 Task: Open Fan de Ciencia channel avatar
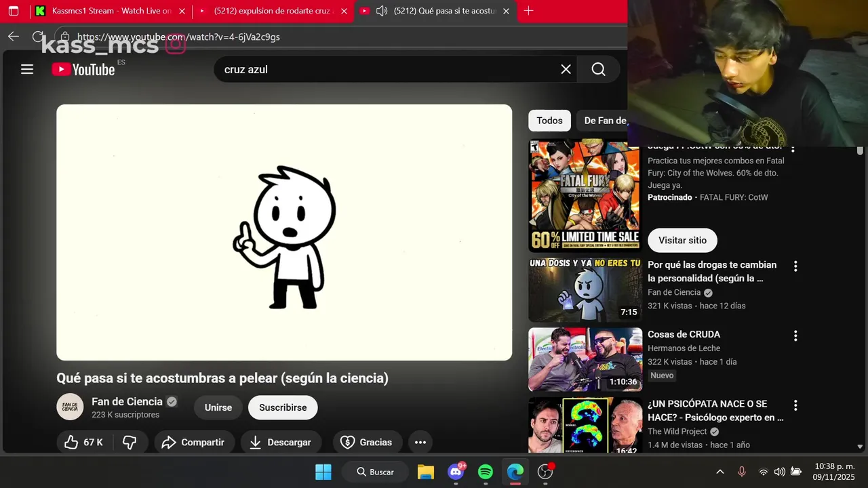pos(70,407)
